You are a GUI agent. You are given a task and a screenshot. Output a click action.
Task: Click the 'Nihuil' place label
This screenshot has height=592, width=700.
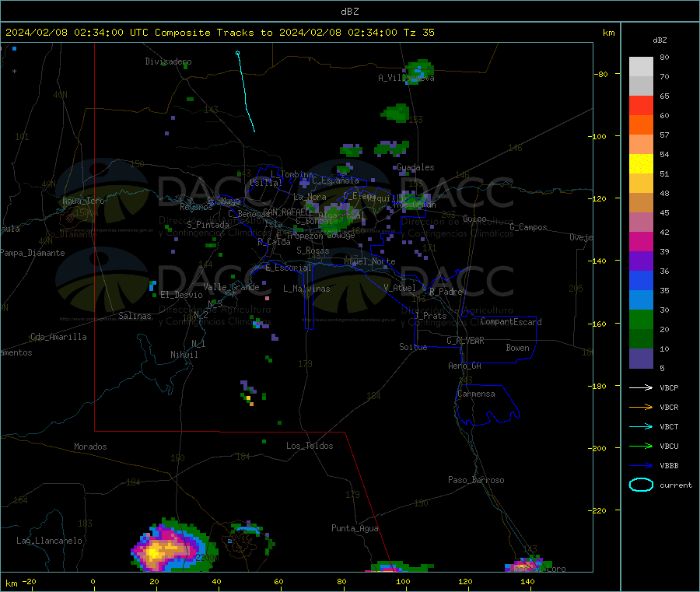pyautogui.click(x=184, y=355)
